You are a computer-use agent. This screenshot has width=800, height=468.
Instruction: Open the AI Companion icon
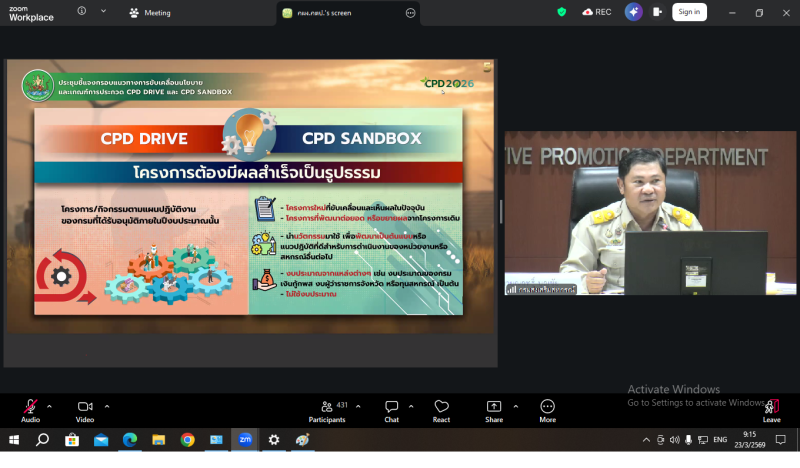pos(633,12)
